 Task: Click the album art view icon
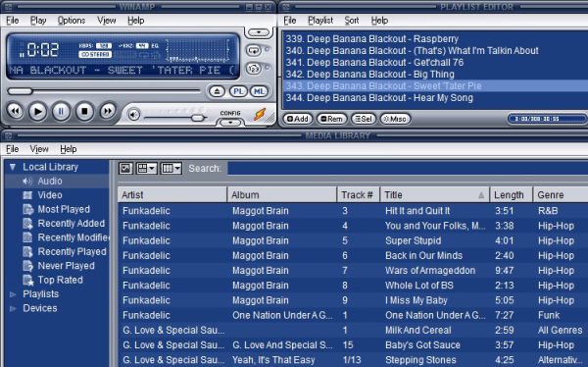pos(125,168)
